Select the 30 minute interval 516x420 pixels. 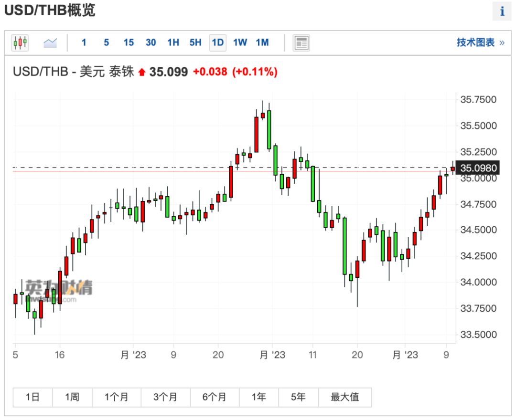151,42
